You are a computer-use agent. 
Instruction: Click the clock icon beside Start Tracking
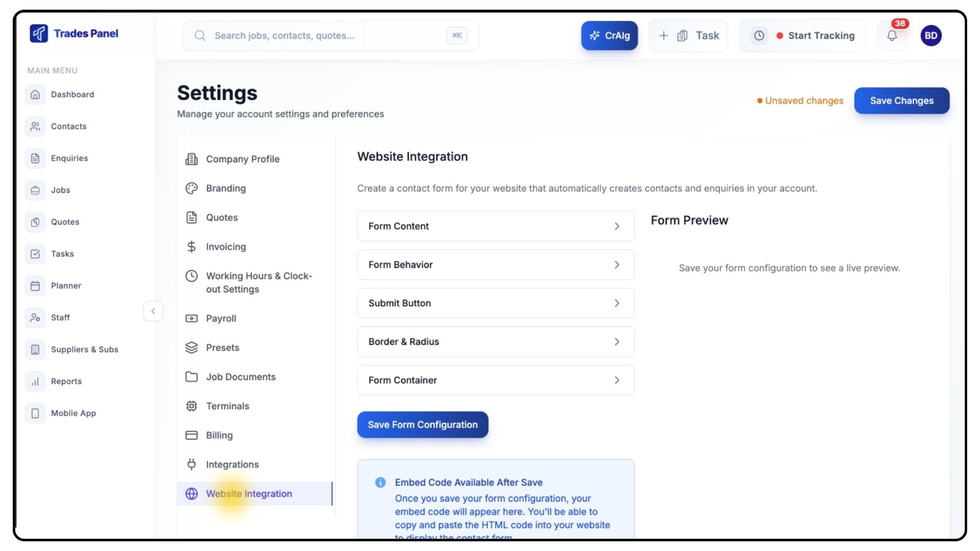click(759, 36)
